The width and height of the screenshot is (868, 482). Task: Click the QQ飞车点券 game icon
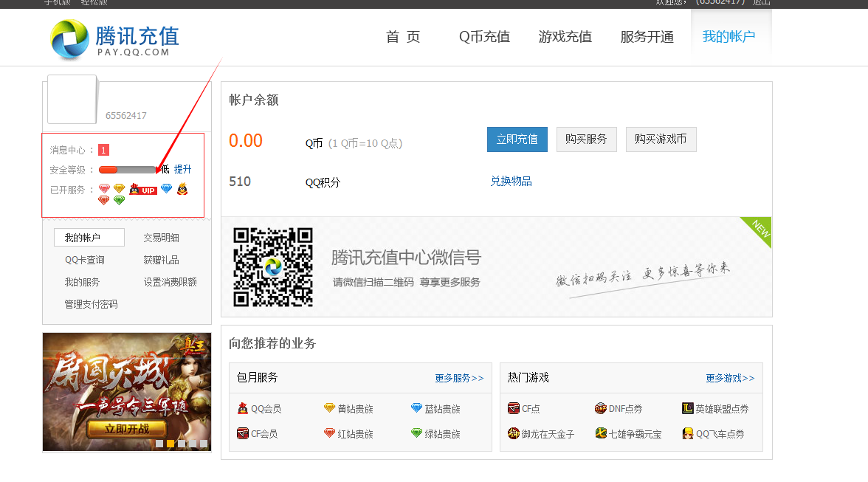tap(688, 433)
